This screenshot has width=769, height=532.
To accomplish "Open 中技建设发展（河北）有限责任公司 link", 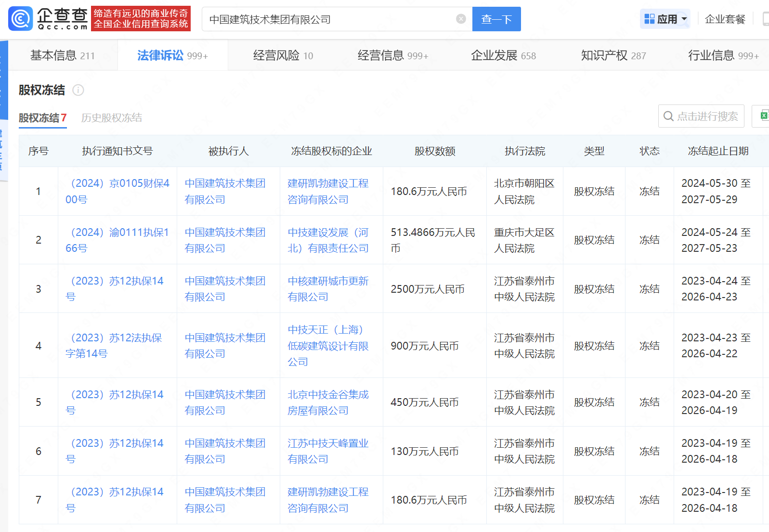I will point(328,240).
